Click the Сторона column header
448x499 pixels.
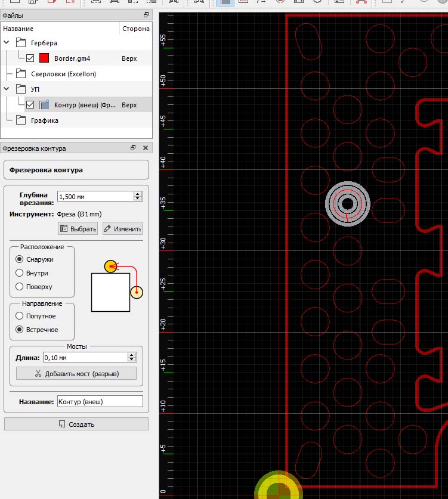pyautogui.click(x=136, y=29)
